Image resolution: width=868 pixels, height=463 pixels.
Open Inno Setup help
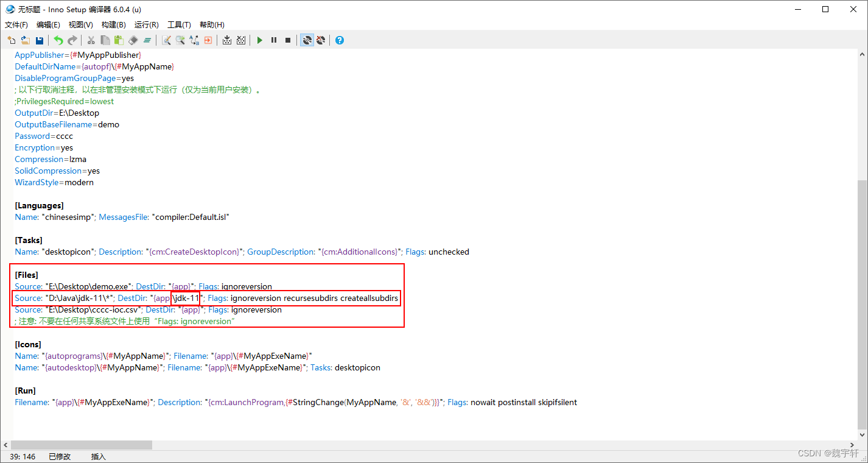coord(340,40)
